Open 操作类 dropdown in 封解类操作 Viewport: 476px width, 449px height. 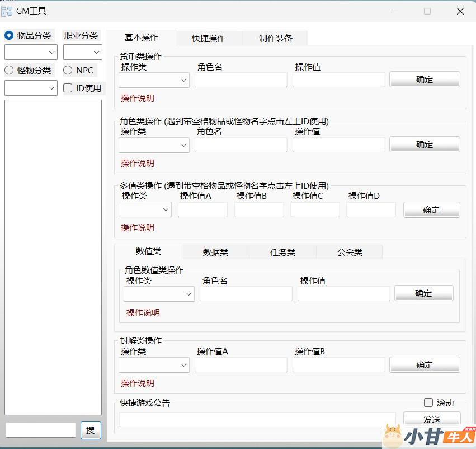click(154, 365)
